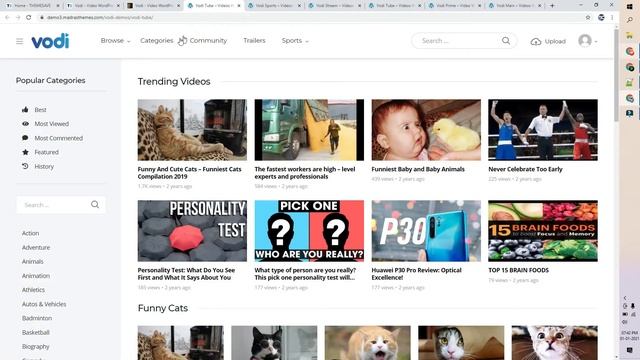The image size is (640, 360).
Task: Open the Most Commented link
Action: (59, 138)
